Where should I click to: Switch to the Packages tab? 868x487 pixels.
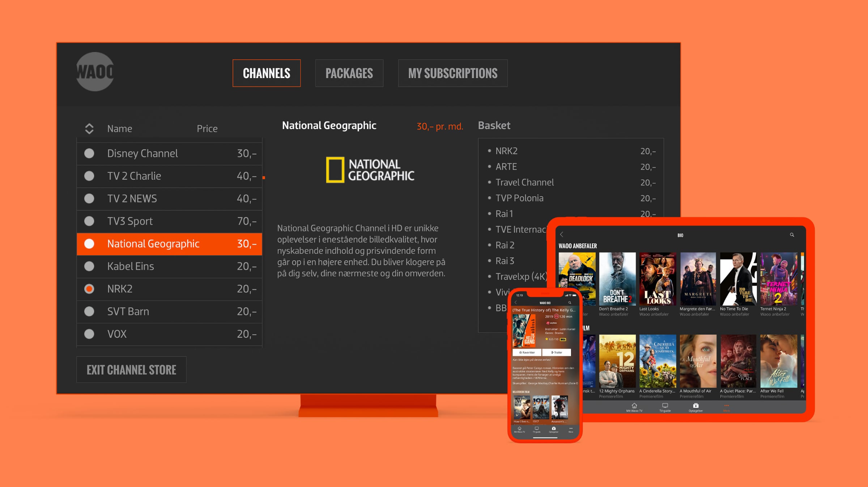(x=349, y=73)
